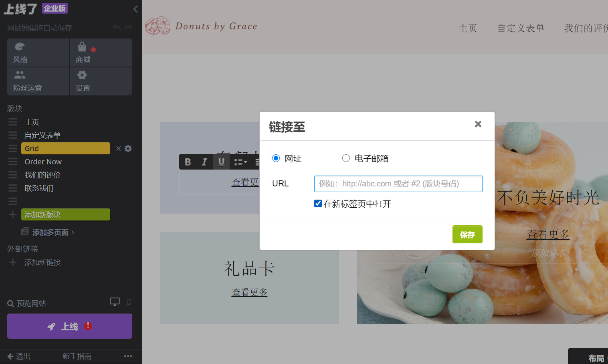Viewport: 608px width, 364px height.
Task: Select the 网址 (URL) radio option
Action: click(275, 158)
